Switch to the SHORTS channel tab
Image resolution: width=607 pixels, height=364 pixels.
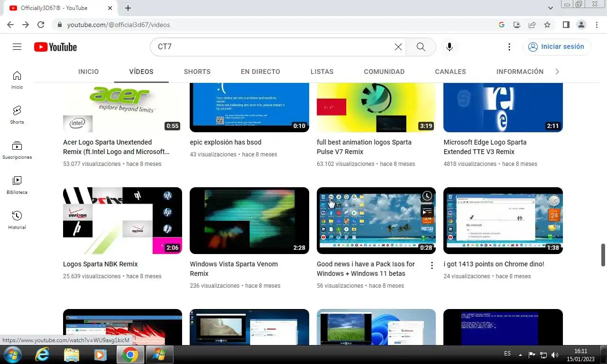197,72
